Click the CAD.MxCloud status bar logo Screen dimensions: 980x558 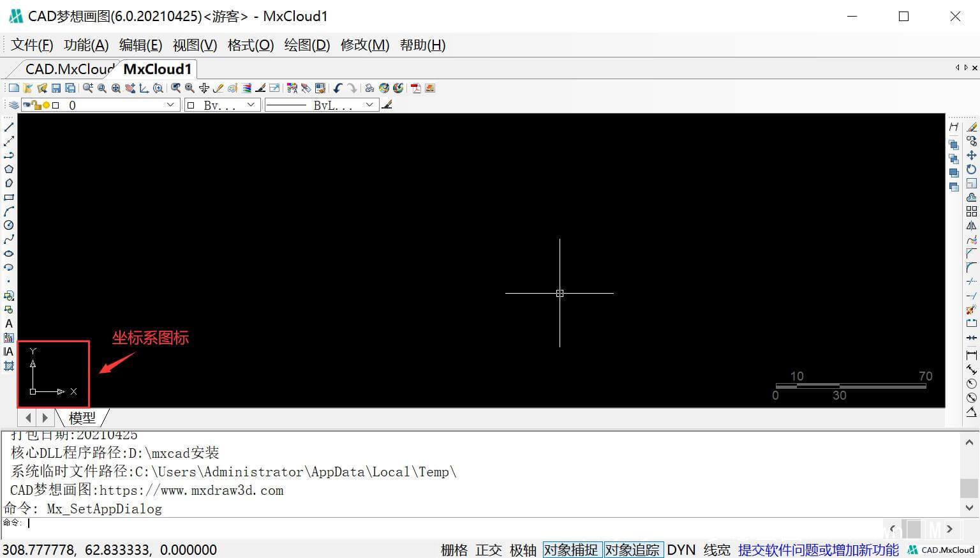pos(941,550)
